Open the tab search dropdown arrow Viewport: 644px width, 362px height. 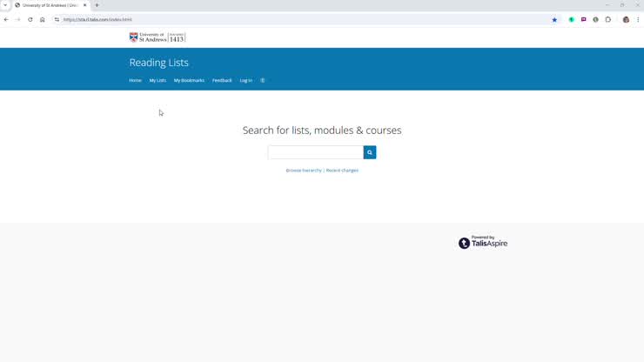coord(6,5)
